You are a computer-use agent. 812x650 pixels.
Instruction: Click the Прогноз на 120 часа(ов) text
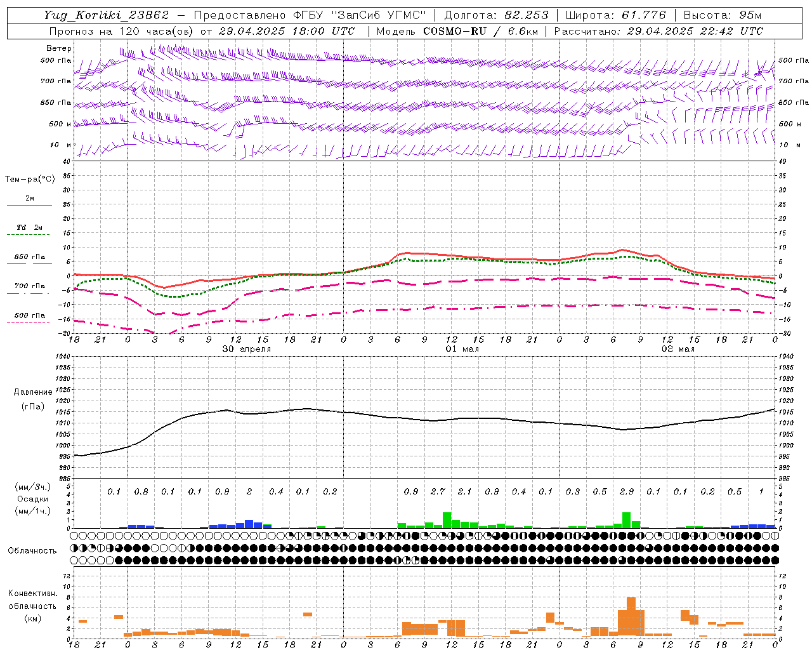point(122,31)
